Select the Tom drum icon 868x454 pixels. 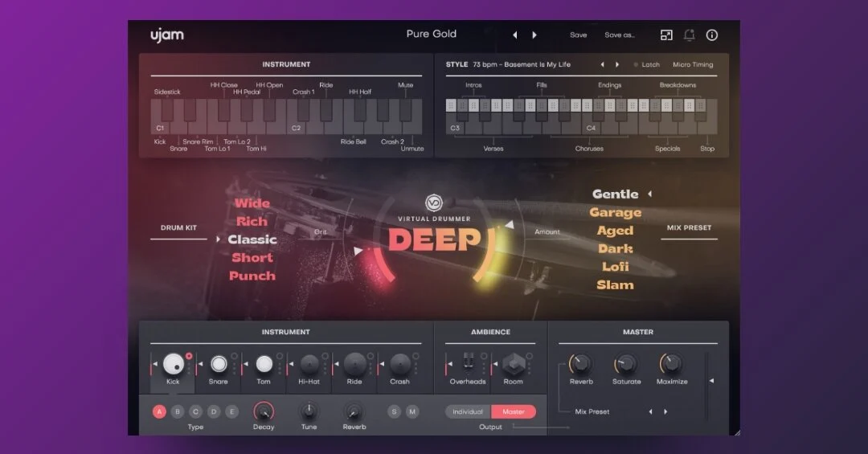(264, 364)
